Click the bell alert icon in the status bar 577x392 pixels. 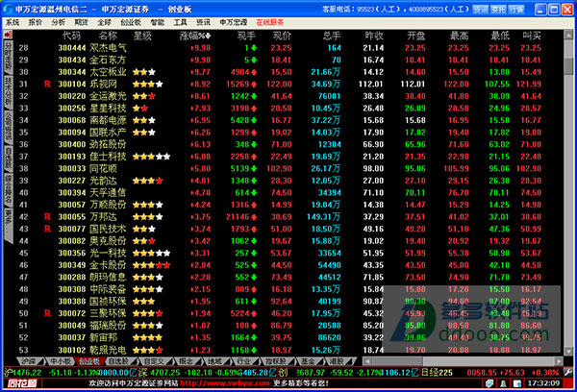(503, 383)
